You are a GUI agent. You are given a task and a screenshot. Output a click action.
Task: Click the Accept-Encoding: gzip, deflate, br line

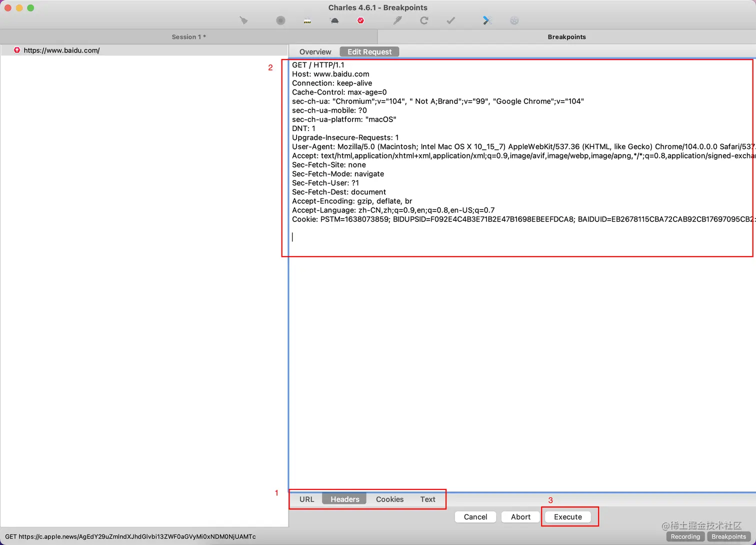pyautogui.click(x=352, y=201)
